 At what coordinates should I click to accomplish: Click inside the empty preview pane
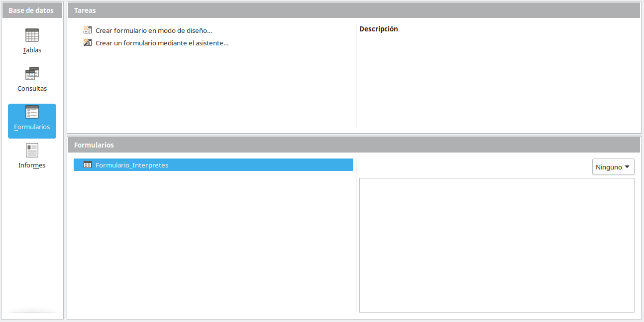(x=497, y=245)
